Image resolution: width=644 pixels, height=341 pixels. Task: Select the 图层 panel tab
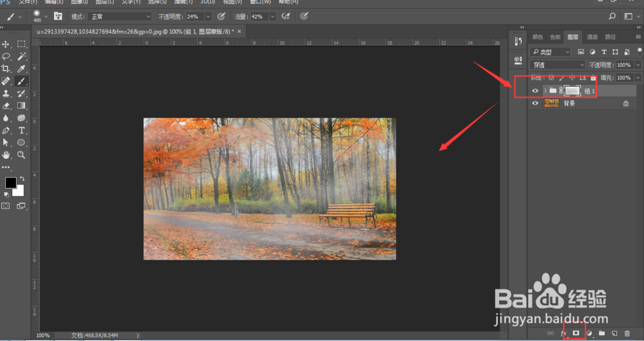point(573,37)
